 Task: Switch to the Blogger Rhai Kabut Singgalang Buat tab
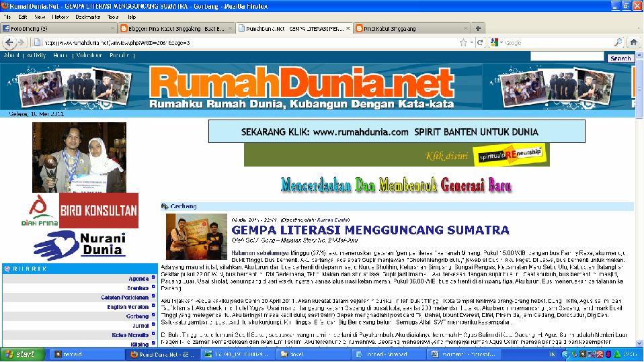pyautogui.click(x=177, y=28)
